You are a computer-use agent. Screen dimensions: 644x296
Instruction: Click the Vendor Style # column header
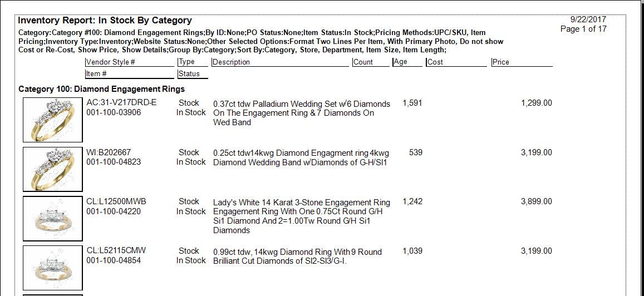111,62
